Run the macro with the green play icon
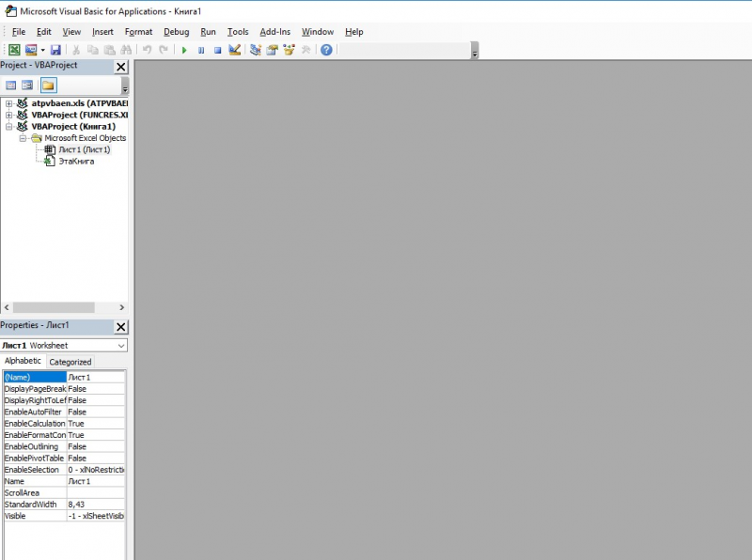The width and height of the screenshot is (752, 560). (184, 50)
